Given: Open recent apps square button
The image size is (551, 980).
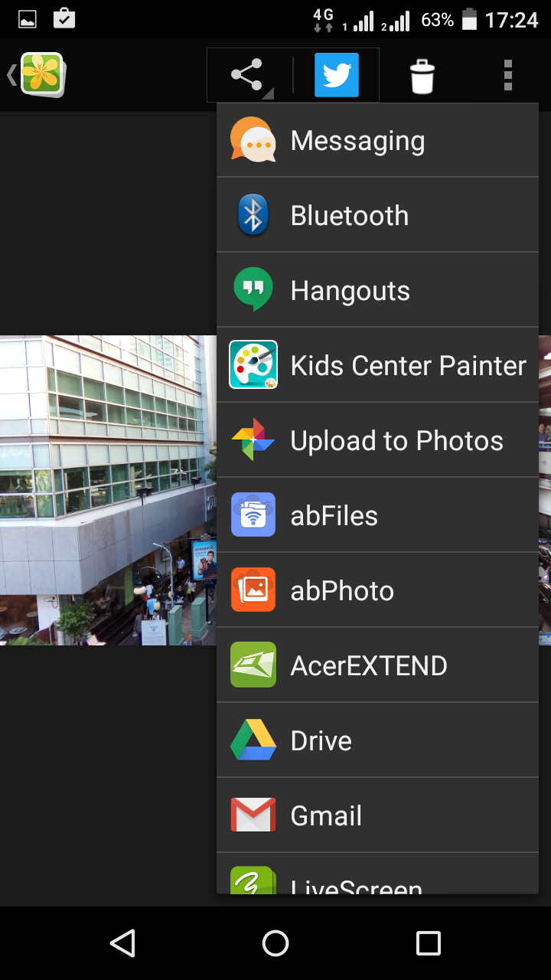Looking at the screenshot, I should (428, 943).
